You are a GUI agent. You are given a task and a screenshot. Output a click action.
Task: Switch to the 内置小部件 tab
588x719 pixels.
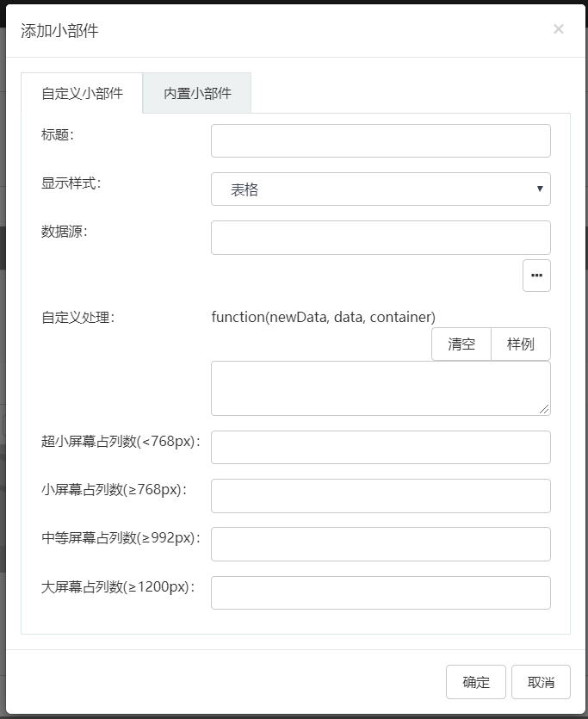[197, 93]
